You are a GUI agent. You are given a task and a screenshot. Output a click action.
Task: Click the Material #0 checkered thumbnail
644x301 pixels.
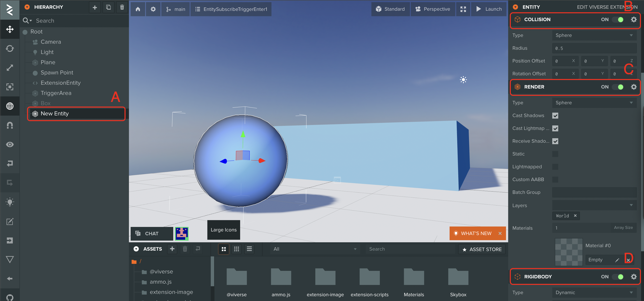click(x=568, y=252)
